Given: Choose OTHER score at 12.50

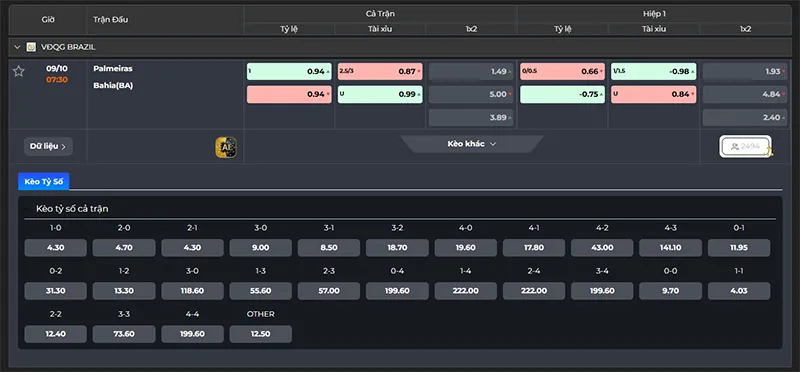Looking at the screenshot, I should [261, 334].
